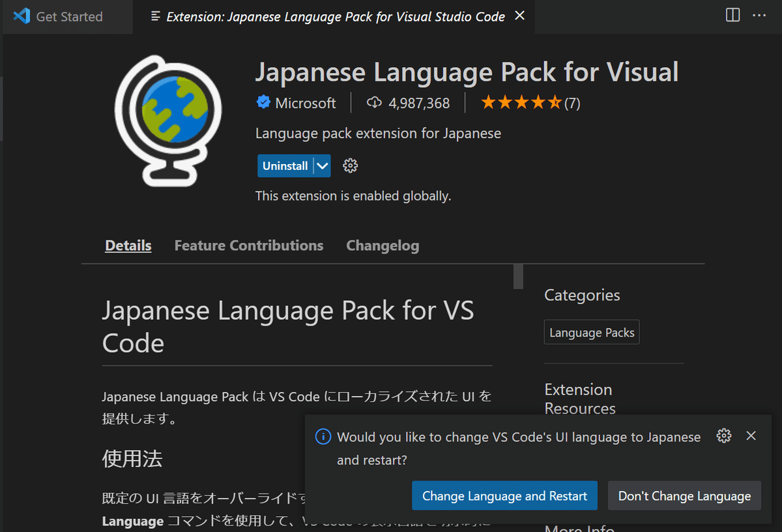
Task: Open the notification settings gear icon
Action: tap(723, 436)
